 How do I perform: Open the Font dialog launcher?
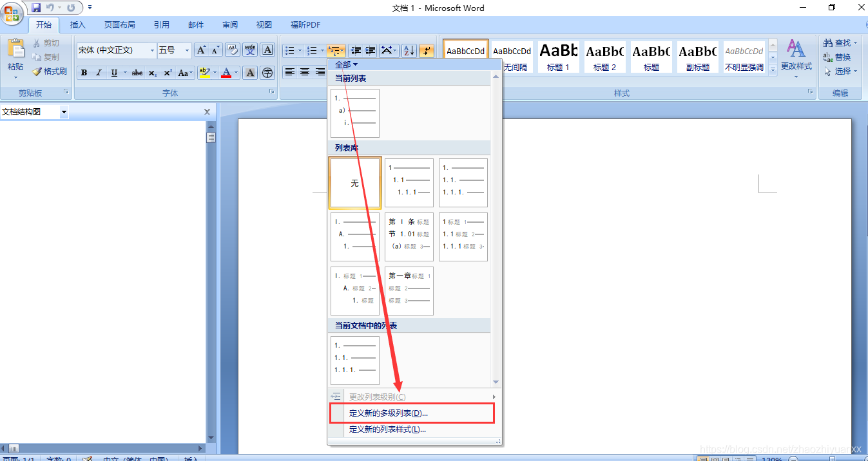271,93
